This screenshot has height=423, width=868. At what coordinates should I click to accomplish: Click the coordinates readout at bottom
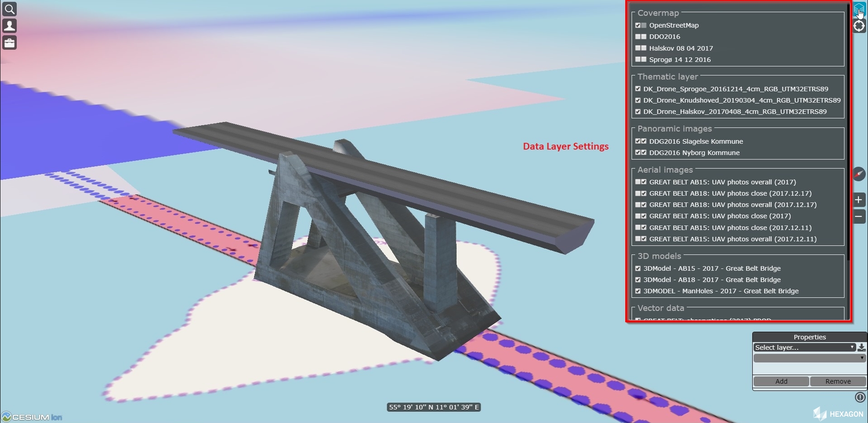pos(434,407)
